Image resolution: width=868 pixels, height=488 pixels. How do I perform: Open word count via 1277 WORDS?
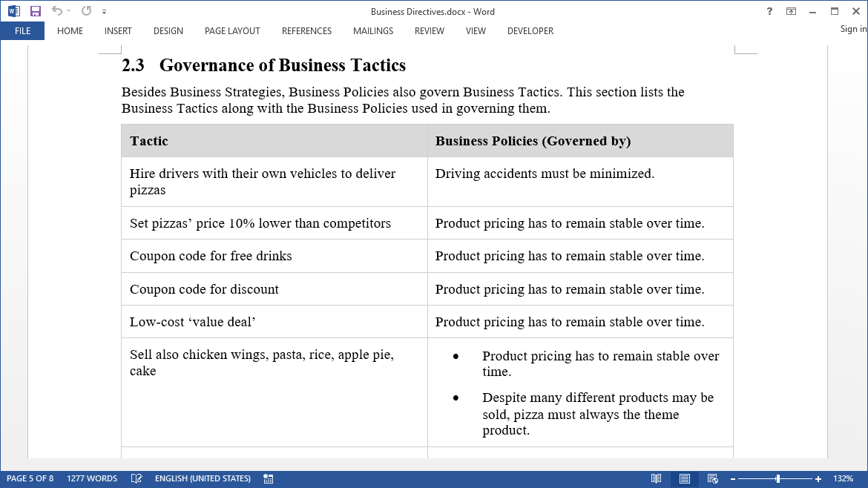tap(92, 478)
